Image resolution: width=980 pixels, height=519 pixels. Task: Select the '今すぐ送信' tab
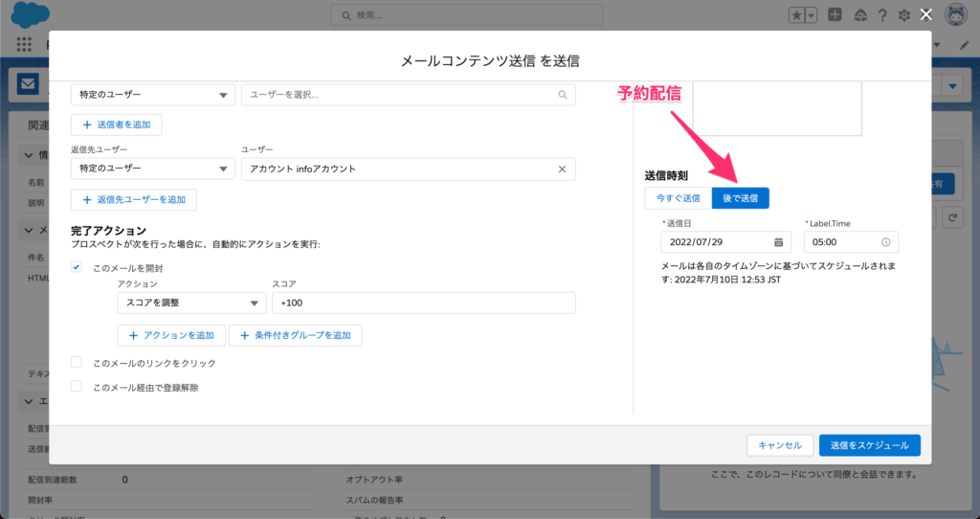[x=678, y=197]
